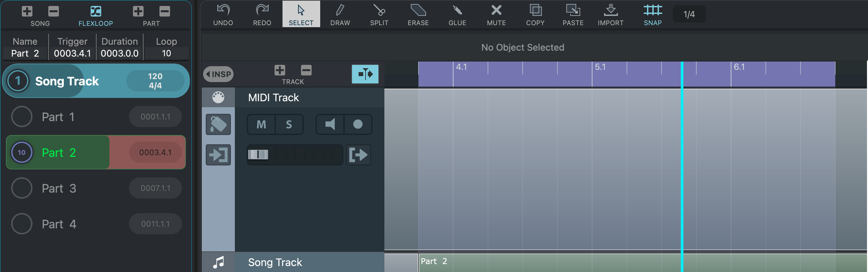Click the Undo arrow

[223, 15]
